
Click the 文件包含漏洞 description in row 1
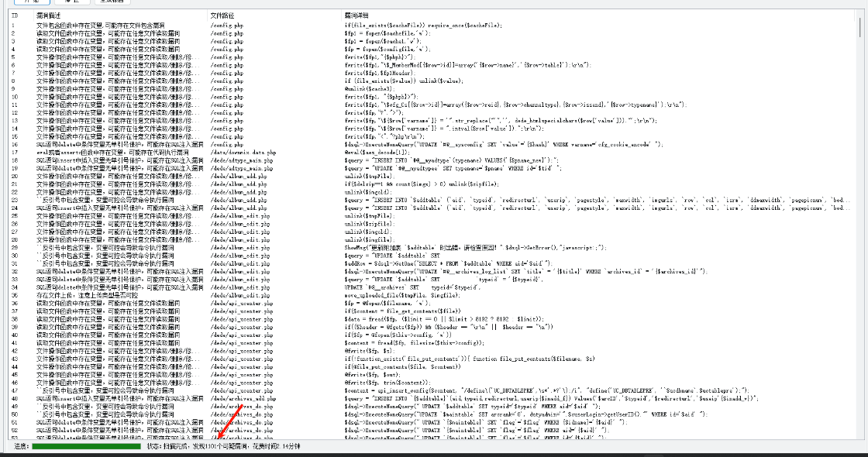pos(100,26)
